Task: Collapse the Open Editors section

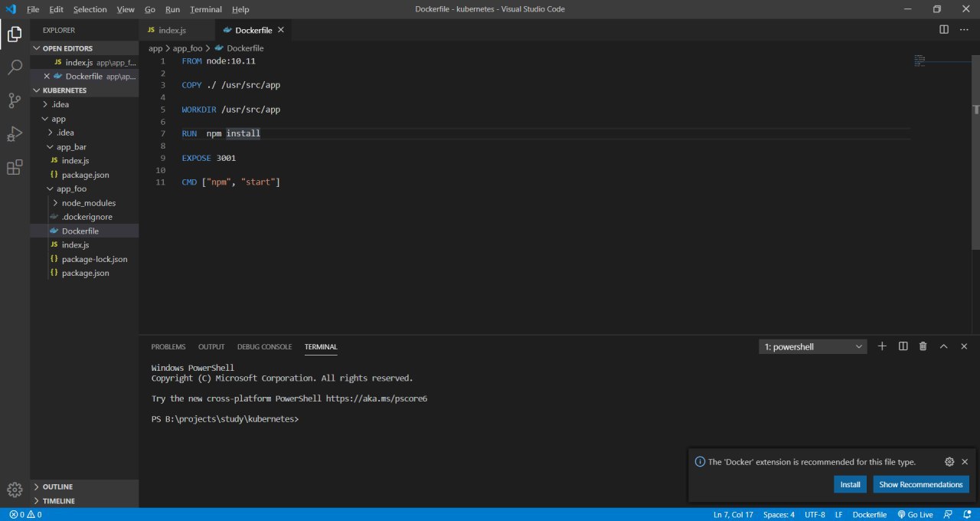Action: [x=85, y=48]
